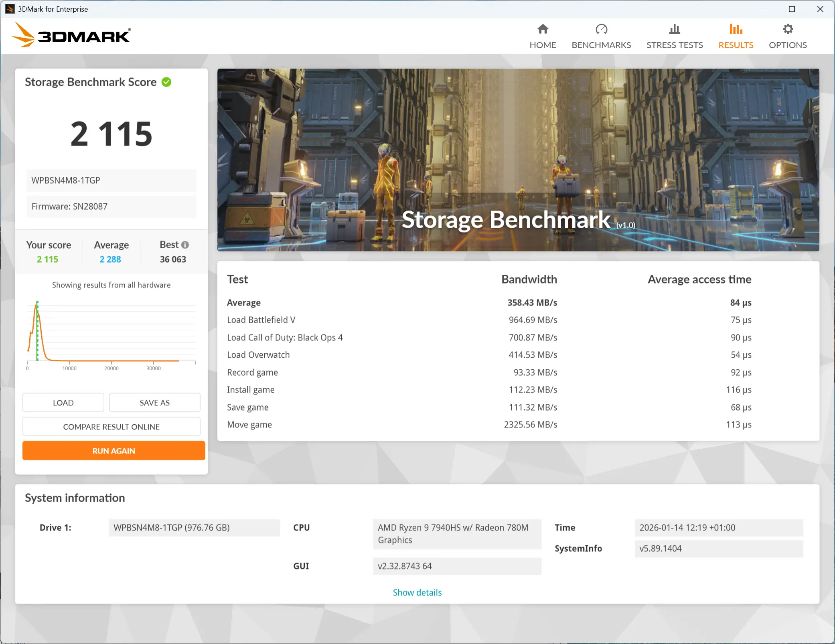The height and width of the screenshot is (644, 835).
Task: Maximize the 3DMark window
Action: (x=792, y=9)
